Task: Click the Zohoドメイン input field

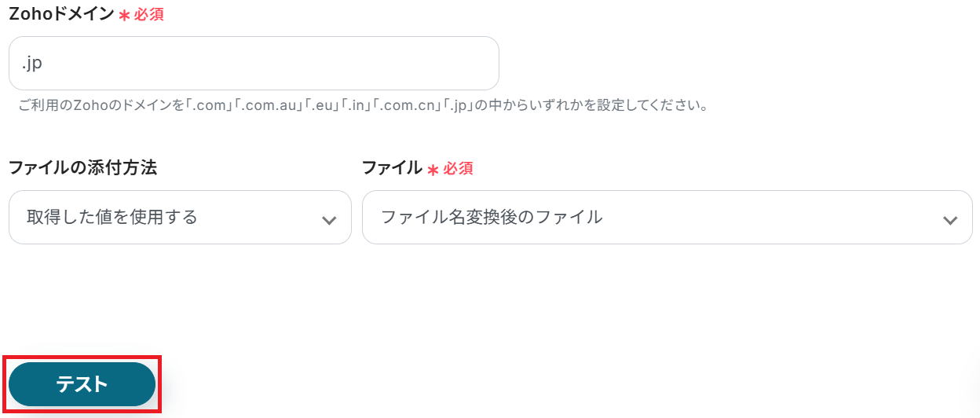Action: (x=254, y=64)
